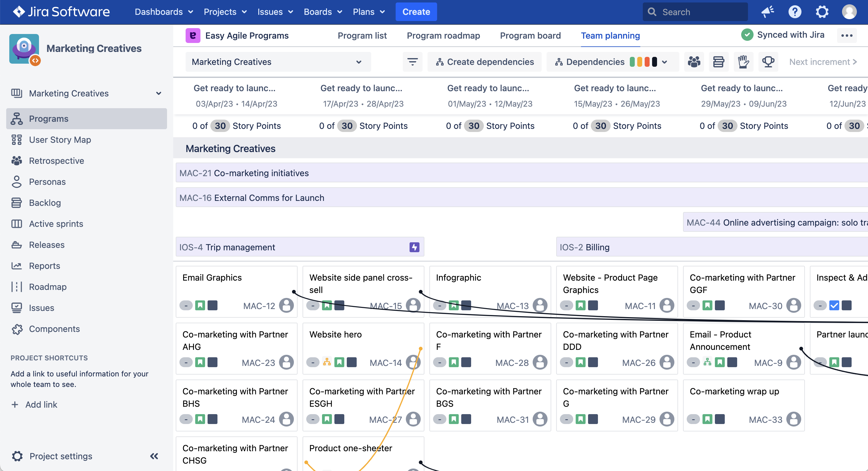This screenshot has height=471, width=868.
Task: Click the green dependency color swatch
Action: [632, 62]
